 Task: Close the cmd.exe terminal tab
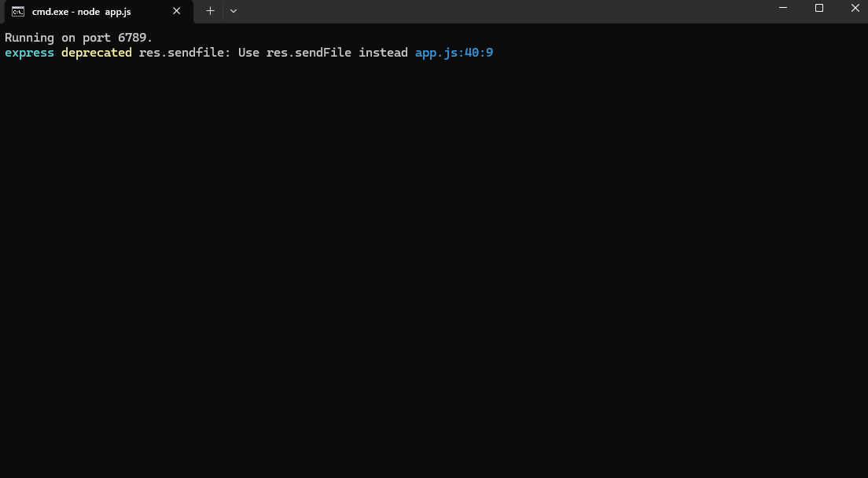pos(177,11)
